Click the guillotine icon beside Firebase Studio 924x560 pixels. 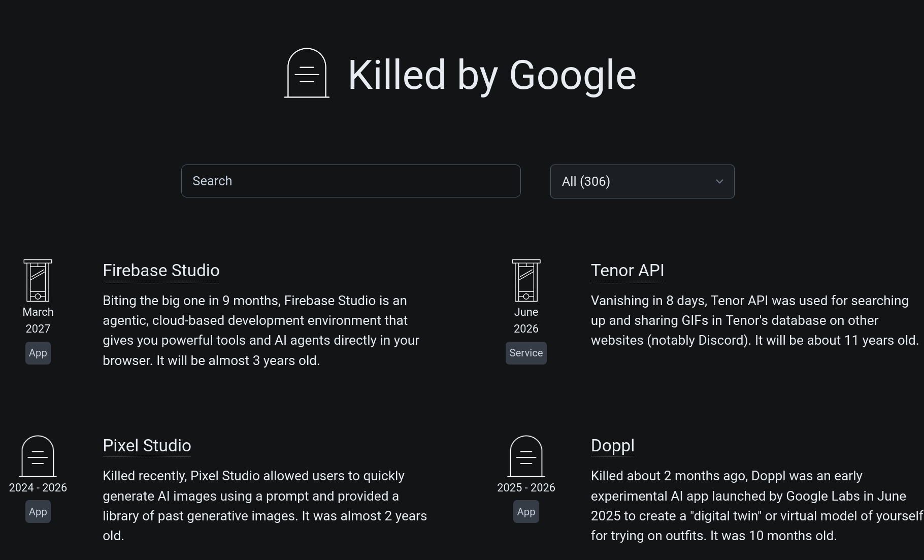click(x=38, y=281)
